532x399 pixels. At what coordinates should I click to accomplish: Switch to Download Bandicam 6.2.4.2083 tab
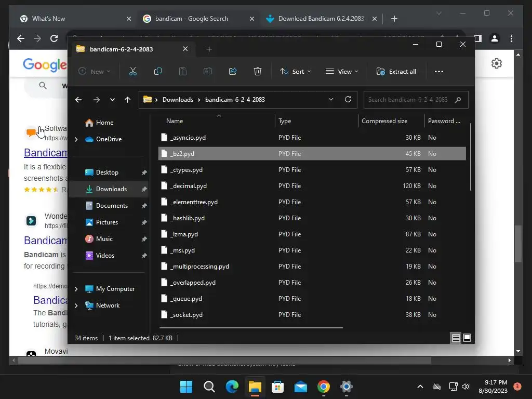click(321, 19)
